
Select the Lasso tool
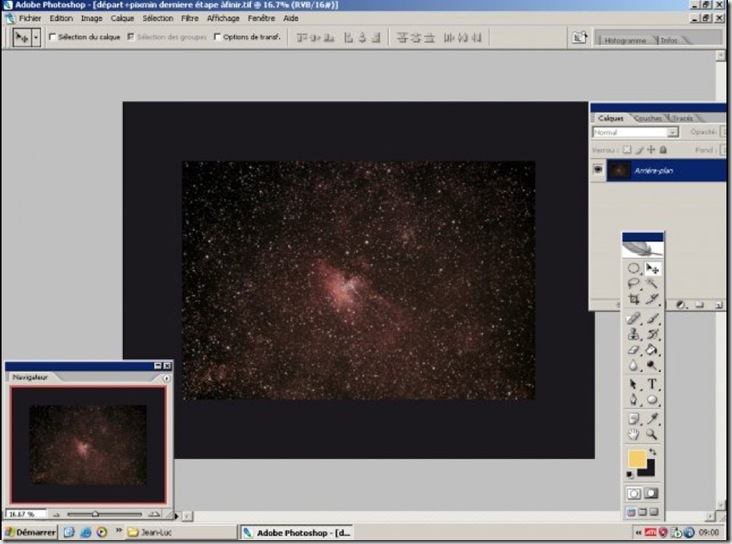click(633, 283)
